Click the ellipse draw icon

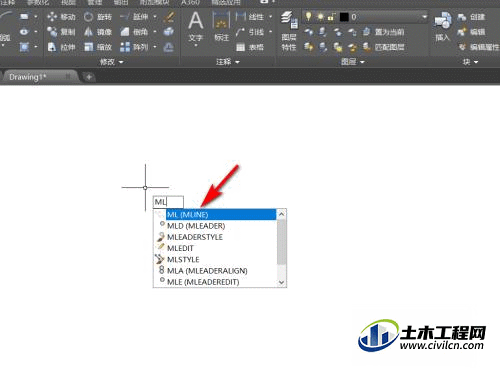coord(24,32)
